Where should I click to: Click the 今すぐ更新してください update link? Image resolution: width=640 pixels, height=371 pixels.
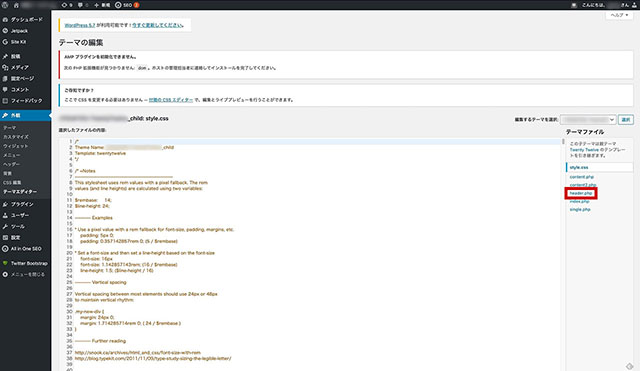pyautogui.click(x=157, y=25)
